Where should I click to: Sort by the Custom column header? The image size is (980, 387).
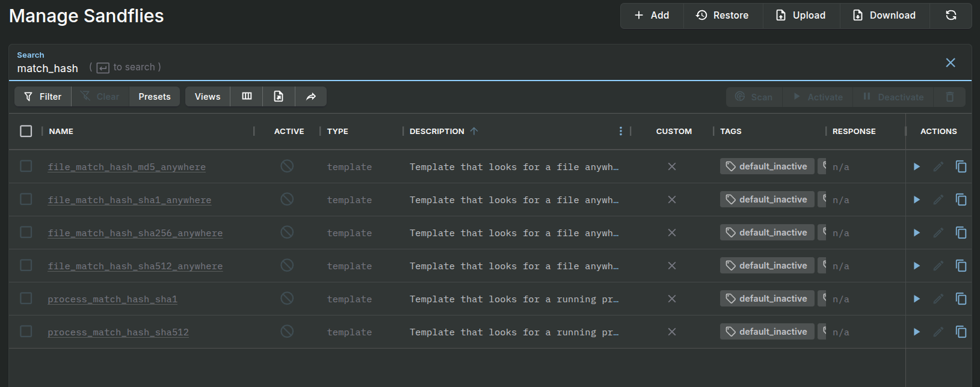[674, 131]
